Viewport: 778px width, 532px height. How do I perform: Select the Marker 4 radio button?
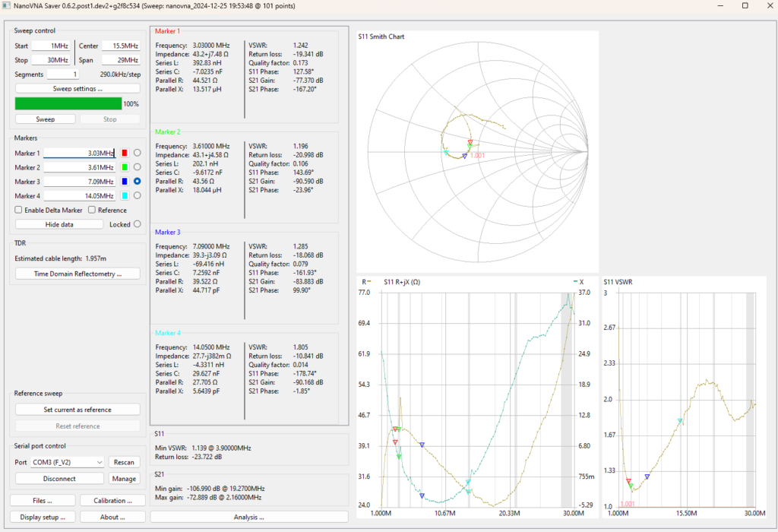point(138,196)
